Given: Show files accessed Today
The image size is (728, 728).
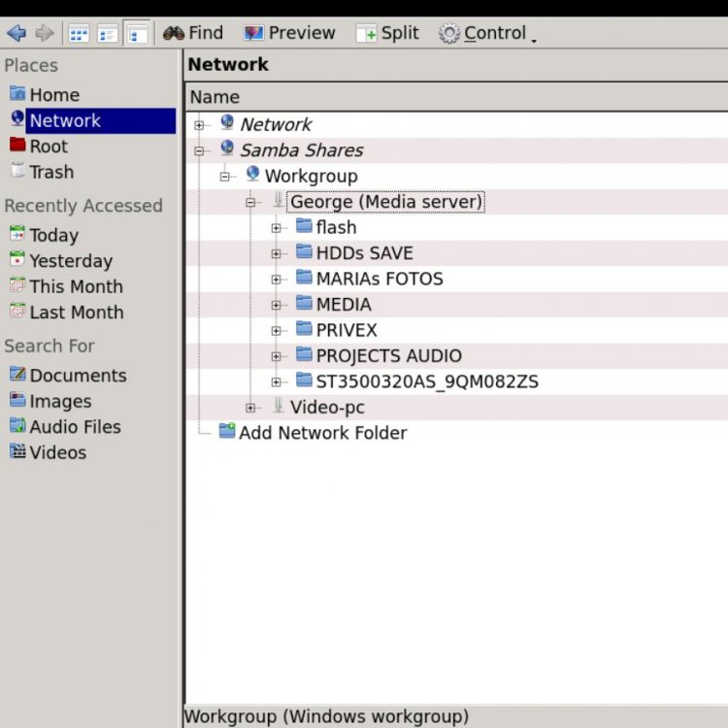Looking at the screenshot, I should 53,235.
